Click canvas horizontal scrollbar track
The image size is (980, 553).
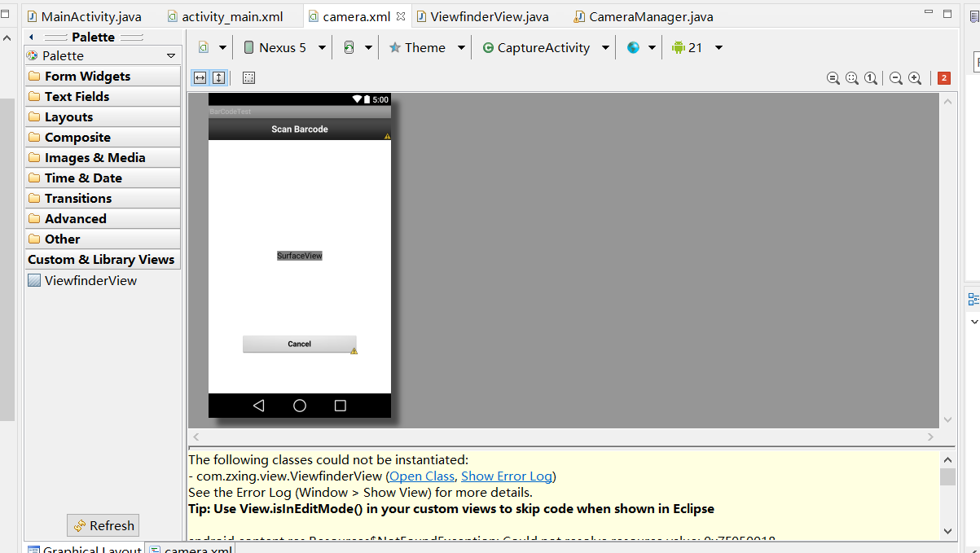click(x=564, y=437)
